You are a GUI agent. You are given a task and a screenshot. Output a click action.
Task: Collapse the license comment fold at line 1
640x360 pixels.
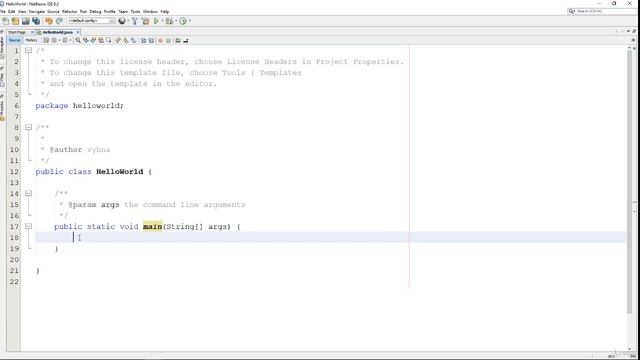pyautogui.click(x=28, y=51)
